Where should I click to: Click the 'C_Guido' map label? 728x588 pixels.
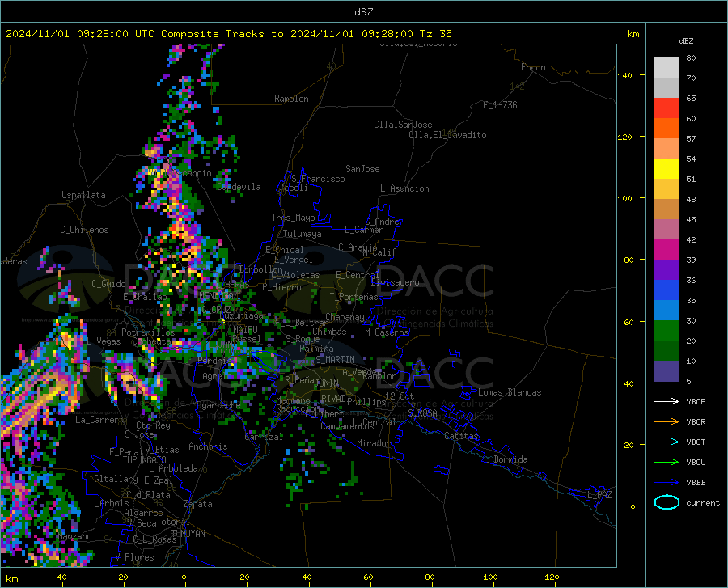tap(108, 284)
